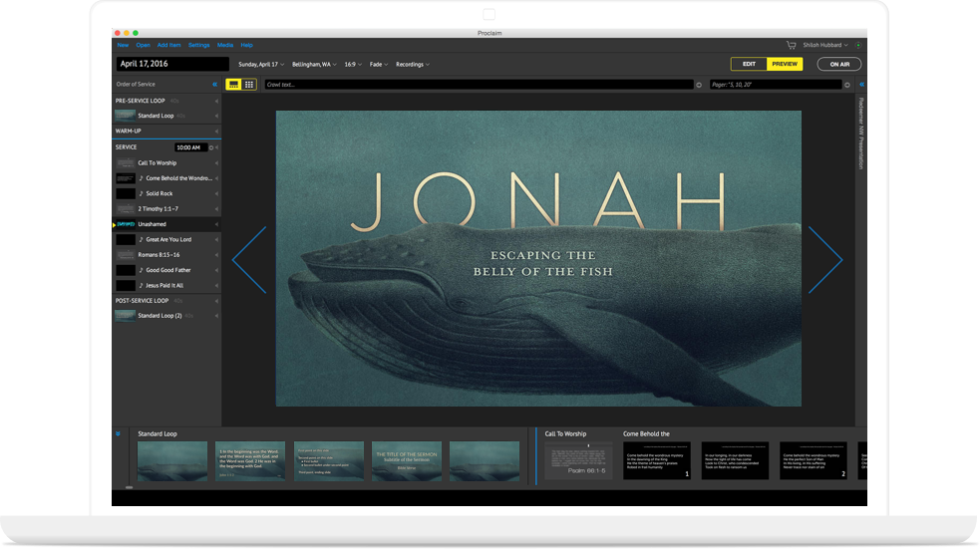Click music note of Great Are You Lord
The image size is (980, 549).
[x=142, y=239]
